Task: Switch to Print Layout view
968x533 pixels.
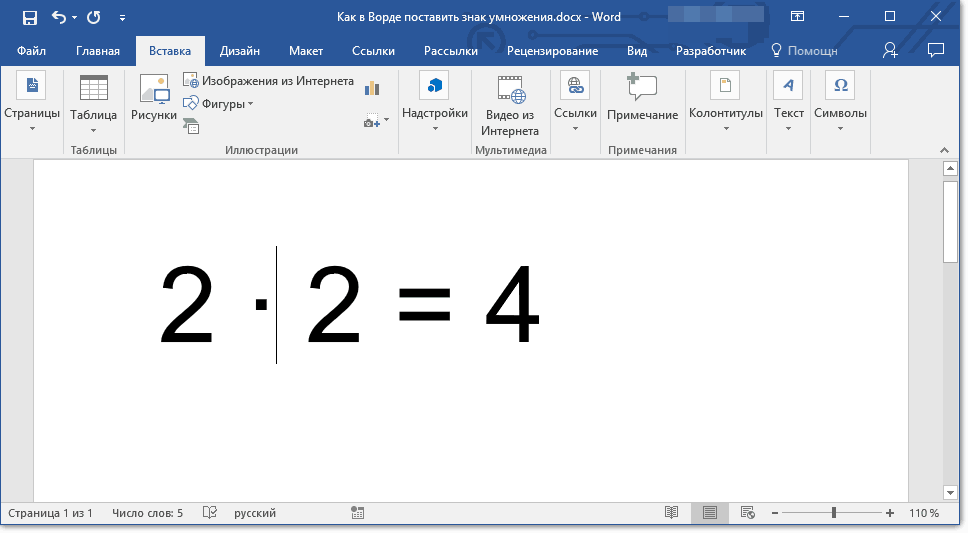Action: pyautogui.click(x=710, y=513)
